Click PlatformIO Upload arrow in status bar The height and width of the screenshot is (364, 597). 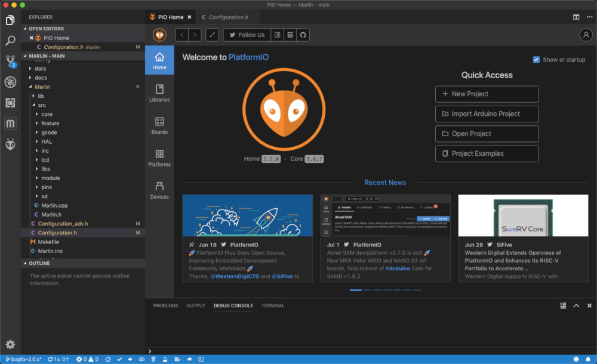click(x=130, y=359)
